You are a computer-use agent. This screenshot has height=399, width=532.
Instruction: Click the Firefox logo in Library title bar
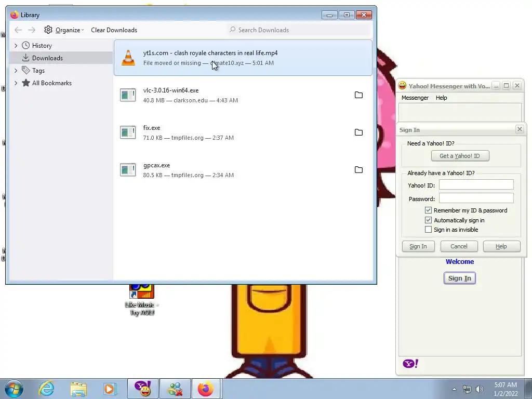point(14,15)
